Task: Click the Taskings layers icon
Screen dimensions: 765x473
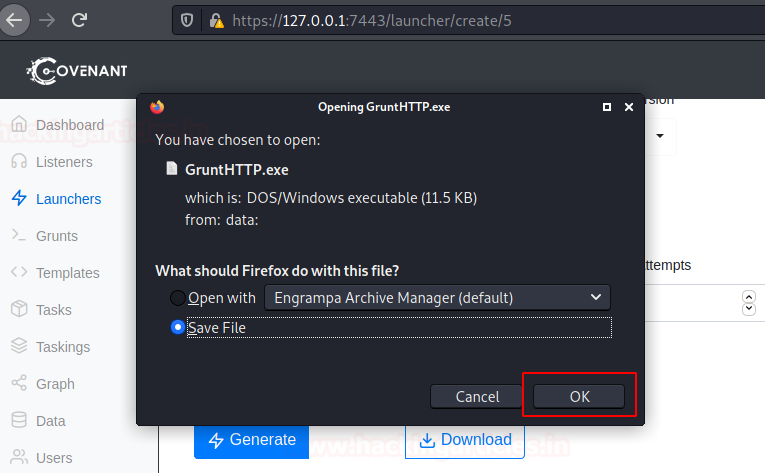Action: click(x=19, y=346)
